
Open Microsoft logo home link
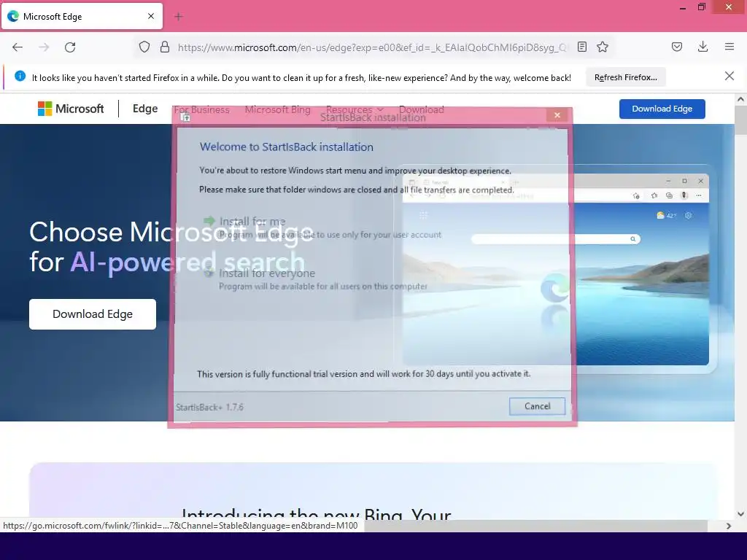pos(71,109)
